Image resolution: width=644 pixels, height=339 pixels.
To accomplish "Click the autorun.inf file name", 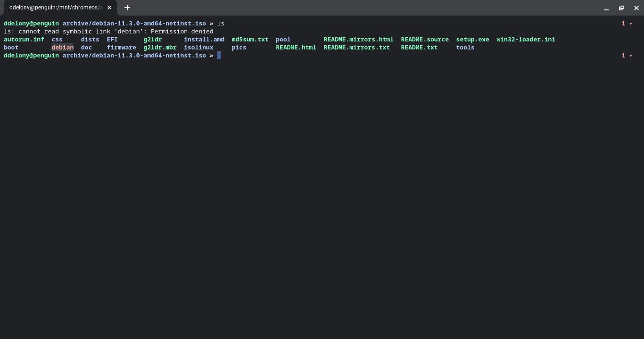I will coord(24,40).
